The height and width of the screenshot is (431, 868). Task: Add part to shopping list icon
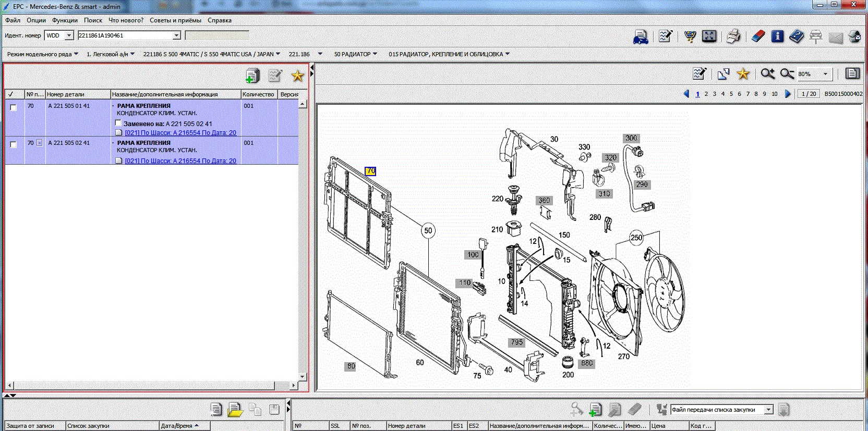(252, 76)
